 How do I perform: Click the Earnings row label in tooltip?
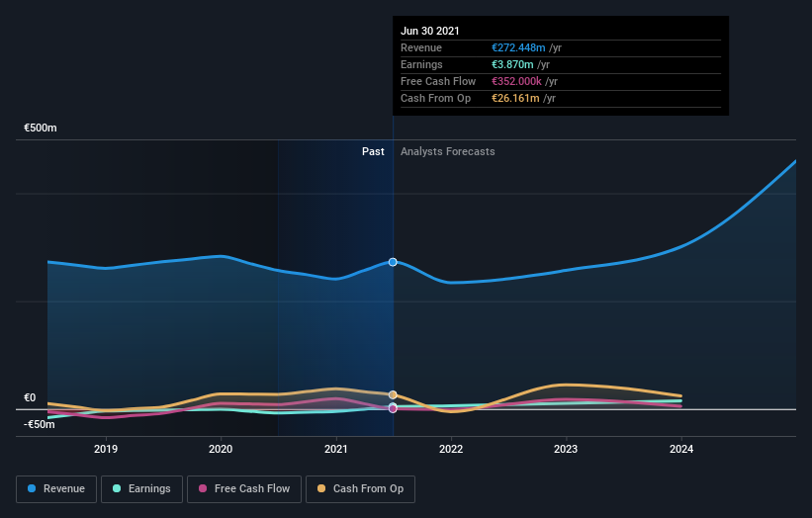click(421, 64)
